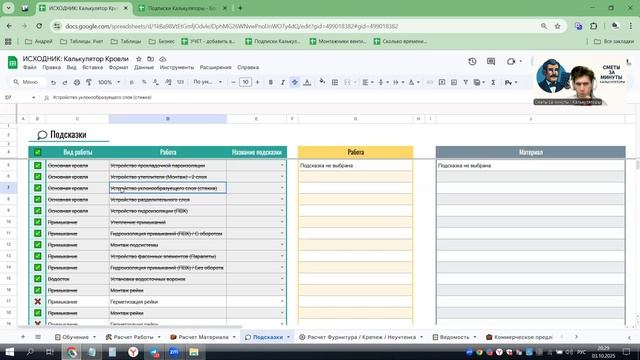Click the Insert chart toolbar icon
This screenshot has height=360, width=640.
pos(454,82)
